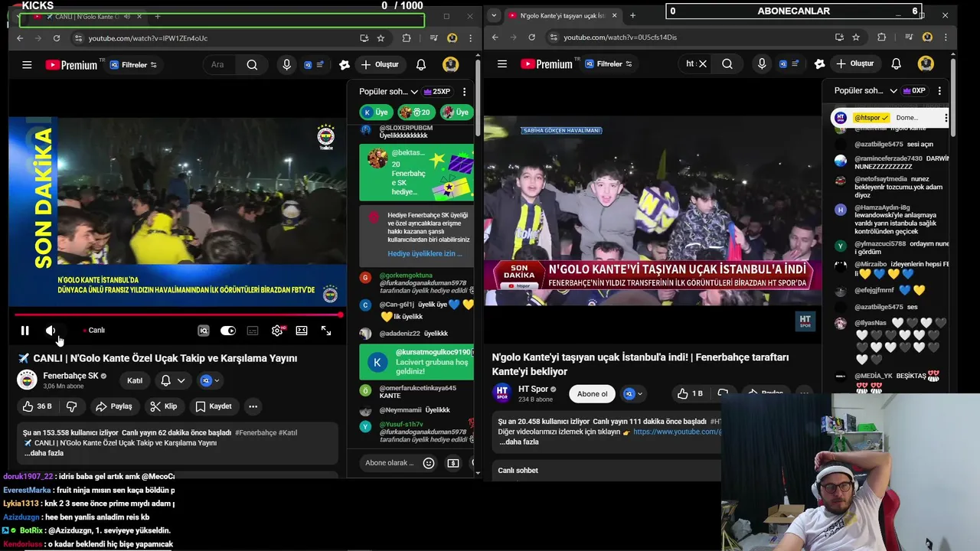Seek on the red progress bar of left video
Image resolution: width=980 pixels, height=551 pixels.
(178, 315)
